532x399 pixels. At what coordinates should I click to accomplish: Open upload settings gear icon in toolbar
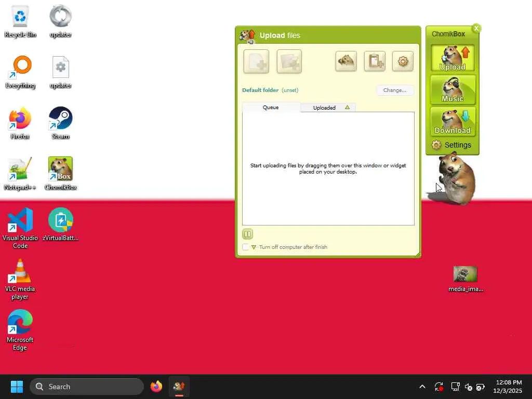(403, 61)
